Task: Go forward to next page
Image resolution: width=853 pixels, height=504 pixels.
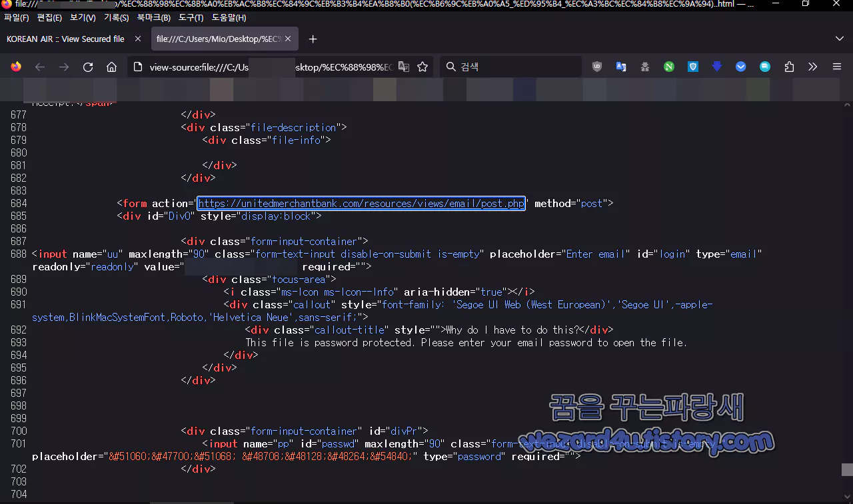Action: point(64,67)
